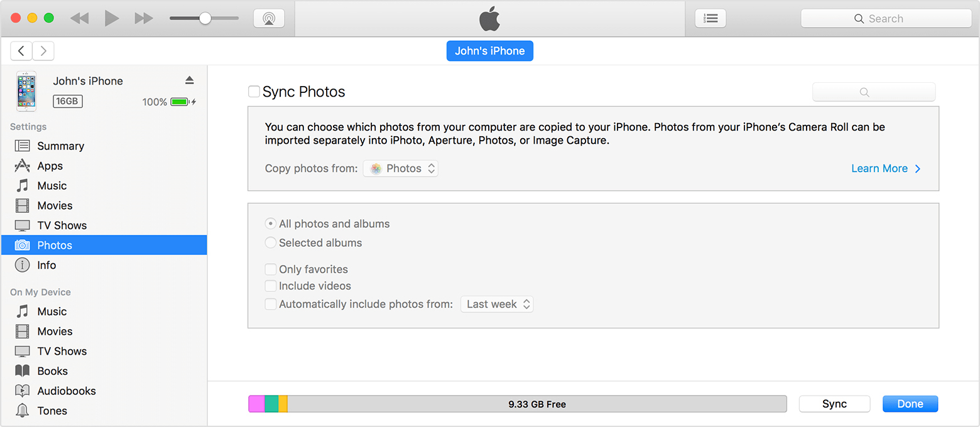Enable the Sync Photos checkbox

(254, 92)
